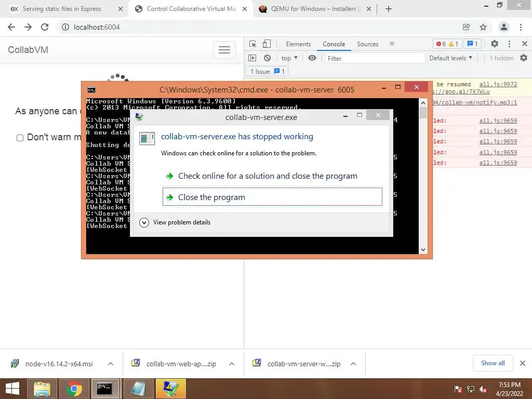Screen dimensions: 532x399
Task: Open the 1 Issue link in console
Action: coord(267,71)
